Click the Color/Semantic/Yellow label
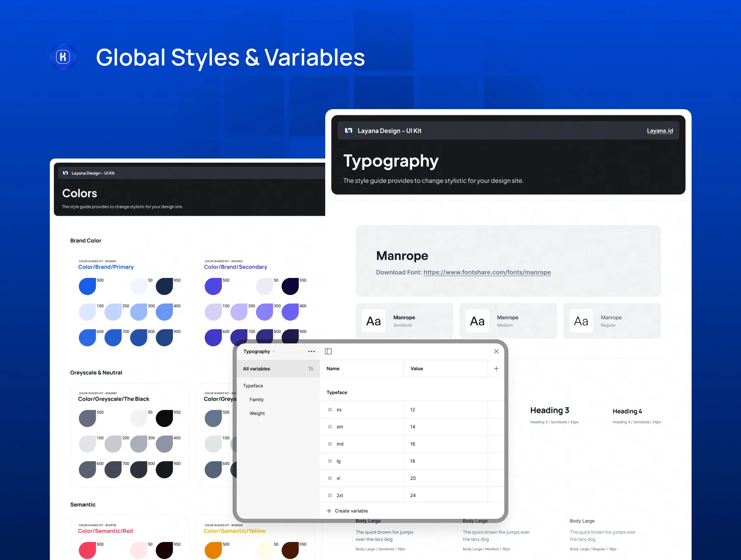The height and width of the screenshot is (560, 741). (235, 531)
